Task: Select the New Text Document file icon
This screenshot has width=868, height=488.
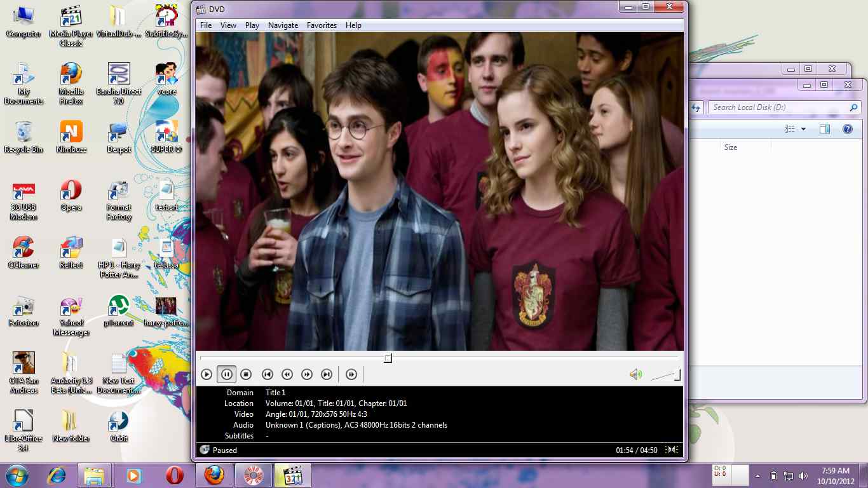Action: [x=119, y=374]
